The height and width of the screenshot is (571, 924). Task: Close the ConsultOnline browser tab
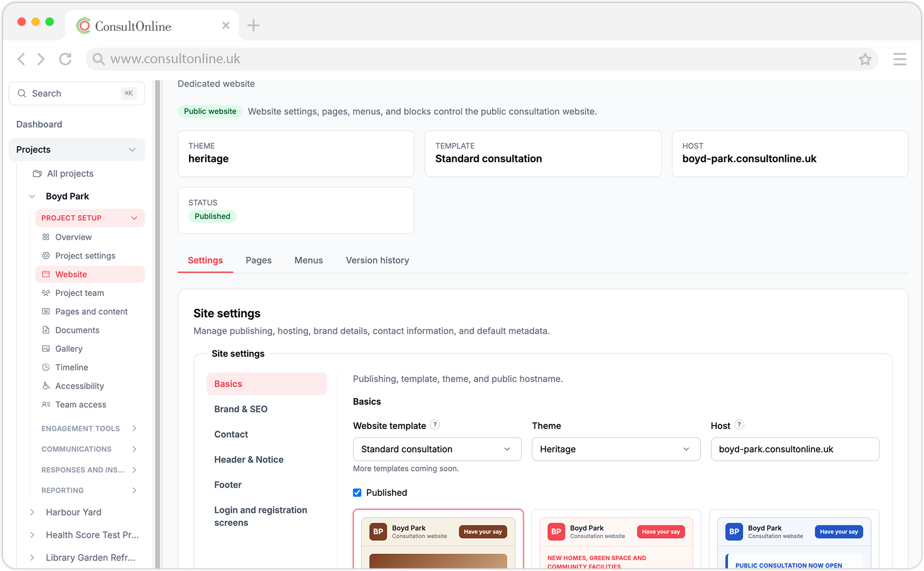pos(226,25)
